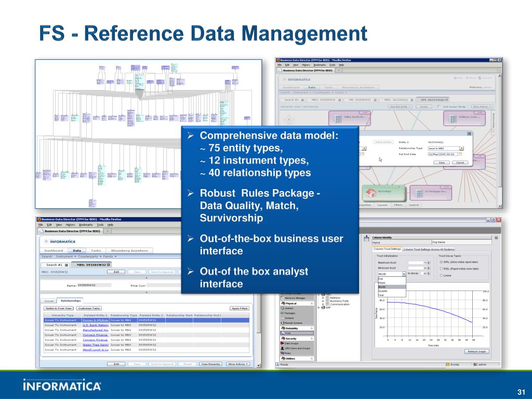Screen dimensions: 532x399
Task: Click Name field showing 393505W32
Action: point(94,285)
